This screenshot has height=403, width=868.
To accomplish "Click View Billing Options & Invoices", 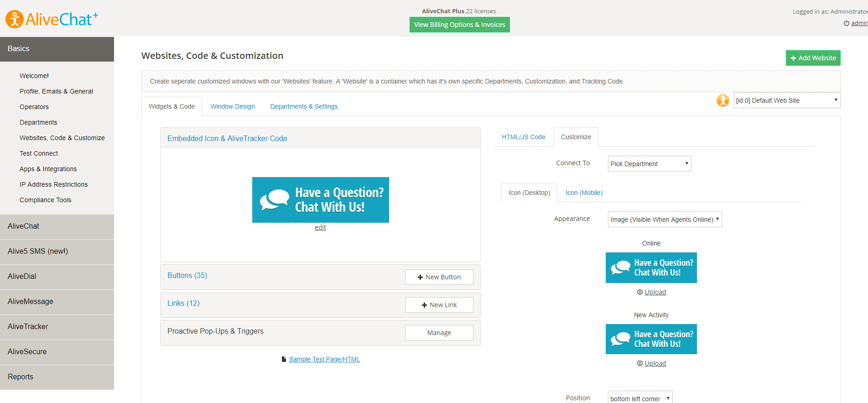I will coord(460,25).
